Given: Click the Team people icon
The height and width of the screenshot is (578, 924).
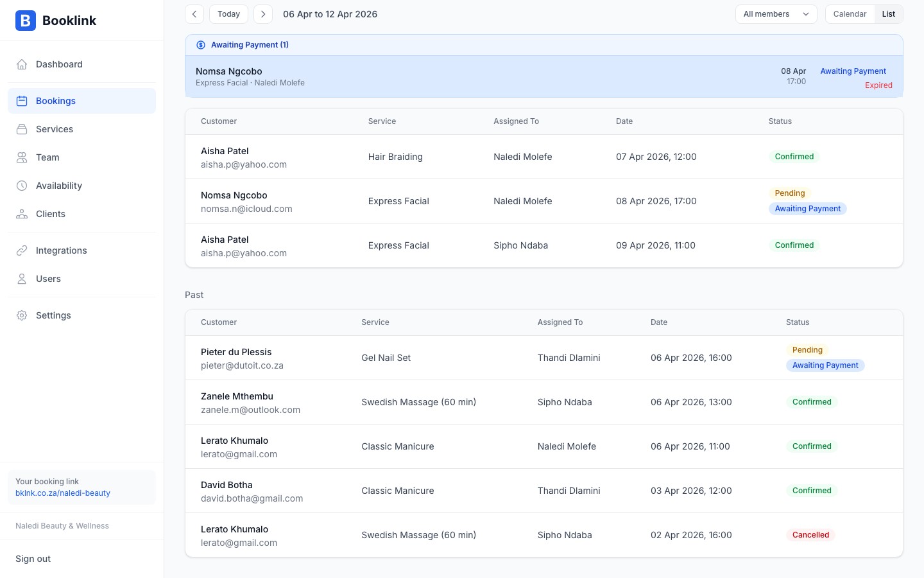Looking at the screenshot, I should (x=22, y=157).
